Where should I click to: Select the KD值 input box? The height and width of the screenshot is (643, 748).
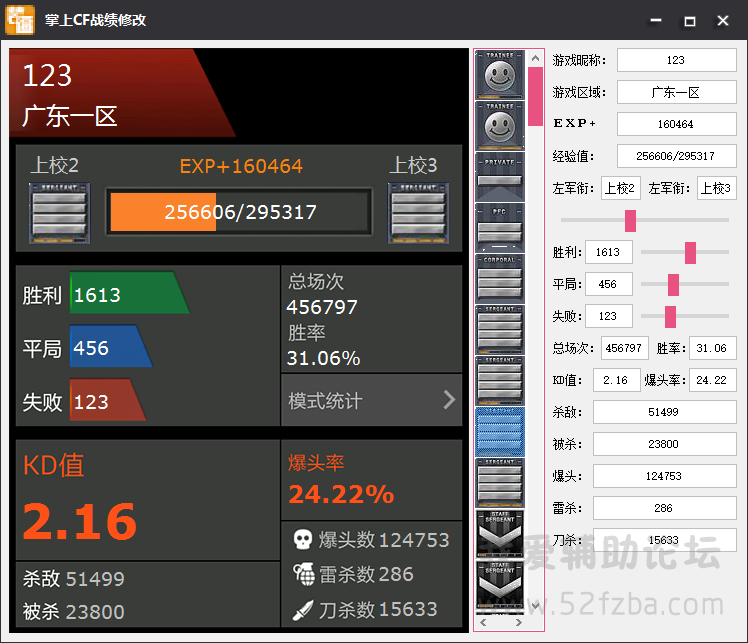pos(616,380)
